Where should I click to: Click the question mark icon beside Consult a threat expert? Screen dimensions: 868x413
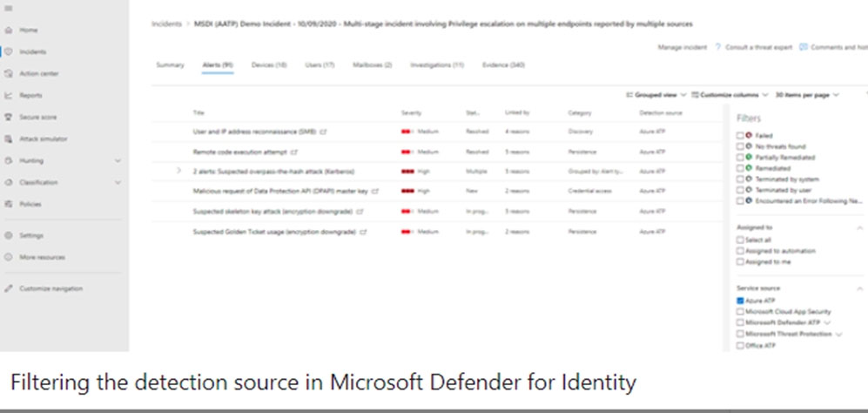coord(718,47)
